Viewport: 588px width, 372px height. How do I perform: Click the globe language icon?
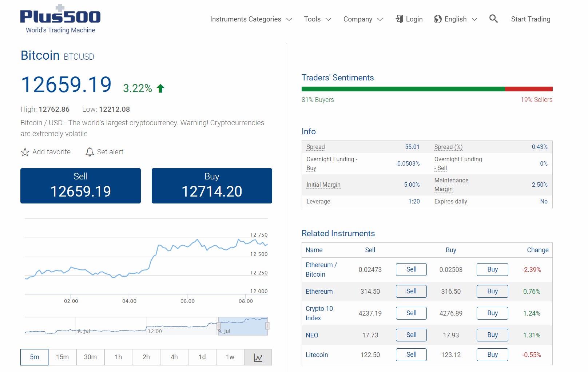click(x=438, y=19)
